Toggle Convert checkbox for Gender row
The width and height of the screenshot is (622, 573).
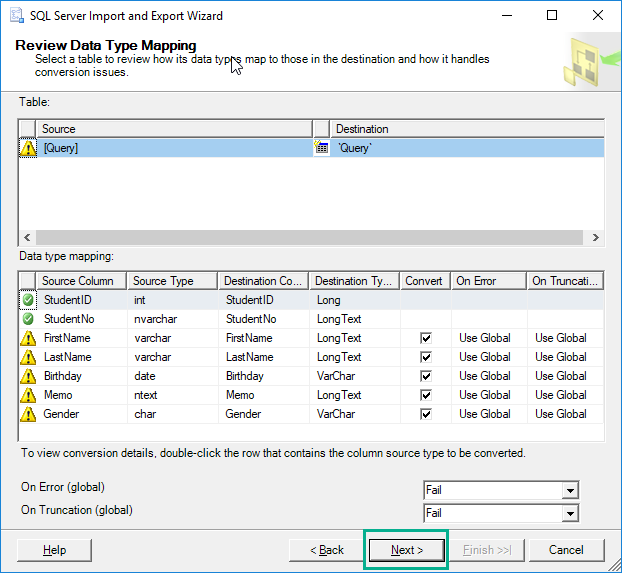click(425, 414)
